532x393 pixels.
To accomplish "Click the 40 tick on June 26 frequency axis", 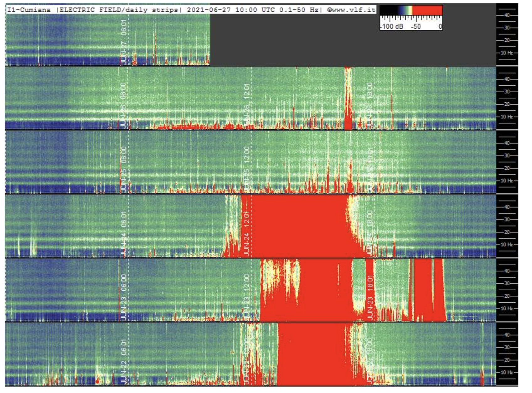I will [507, 79].
